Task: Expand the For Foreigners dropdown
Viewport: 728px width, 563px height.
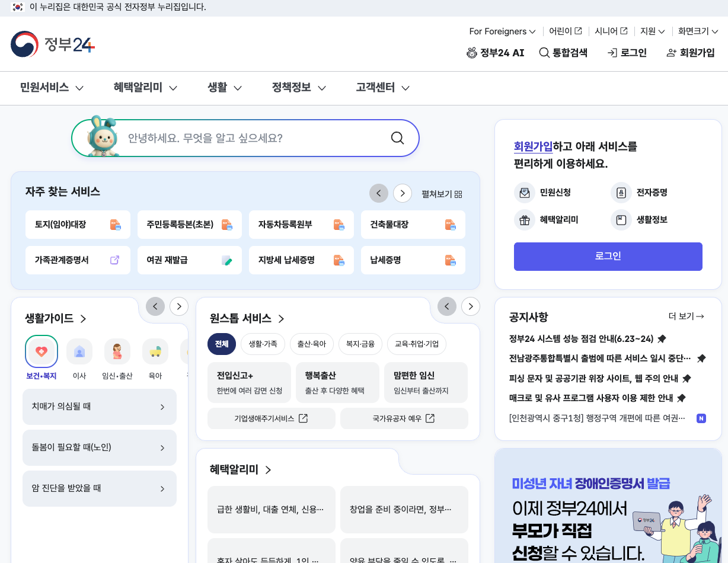Action: pos(502,31)
